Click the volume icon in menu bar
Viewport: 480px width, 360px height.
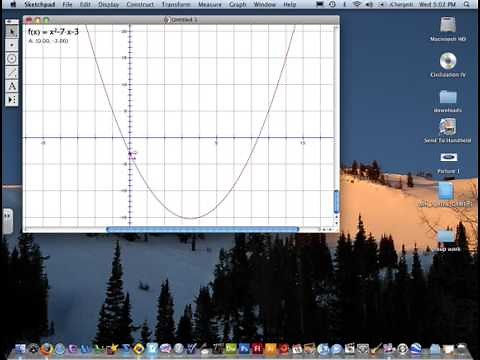pyautogui.click(x=369, y=4)
